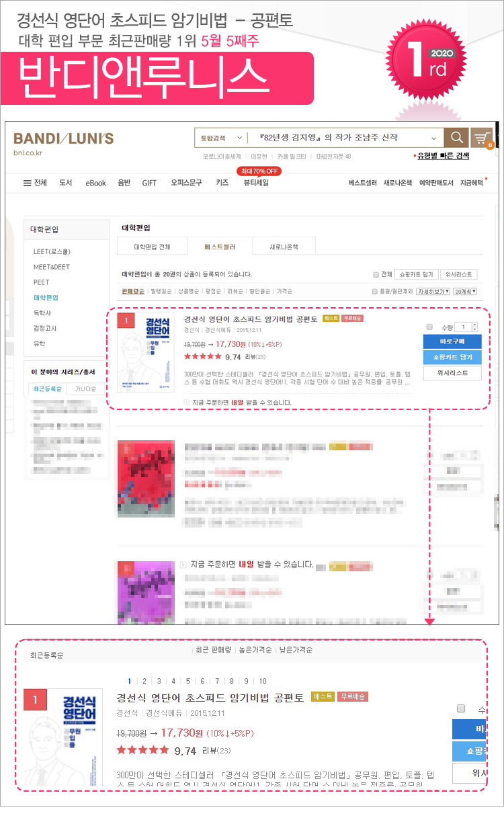Screen dimensions: 504x824
Task: Click the blue 바로구매 button
Action: click(x=452, y=342)
